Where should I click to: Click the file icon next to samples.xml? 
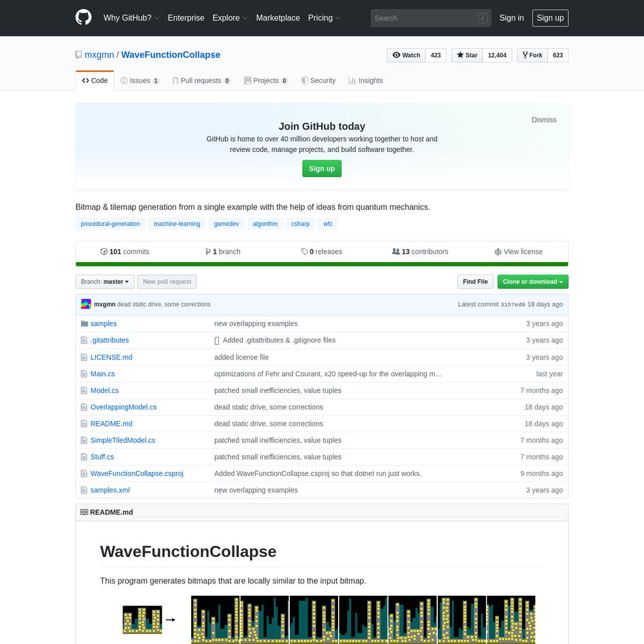pyautogui.click(x=84, y=490)
